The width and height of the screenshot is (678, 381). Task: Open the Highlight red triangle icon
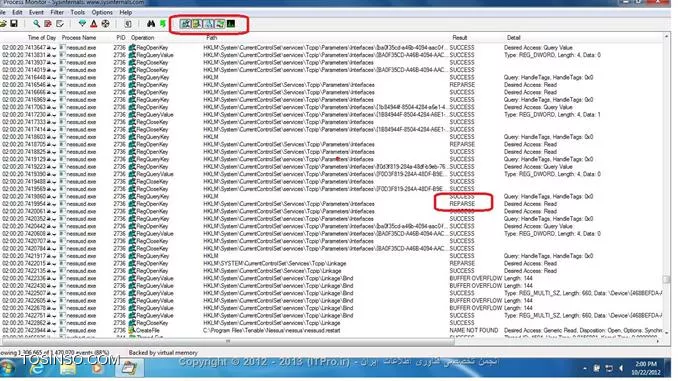pyautogui.click(x=94, y=24)
